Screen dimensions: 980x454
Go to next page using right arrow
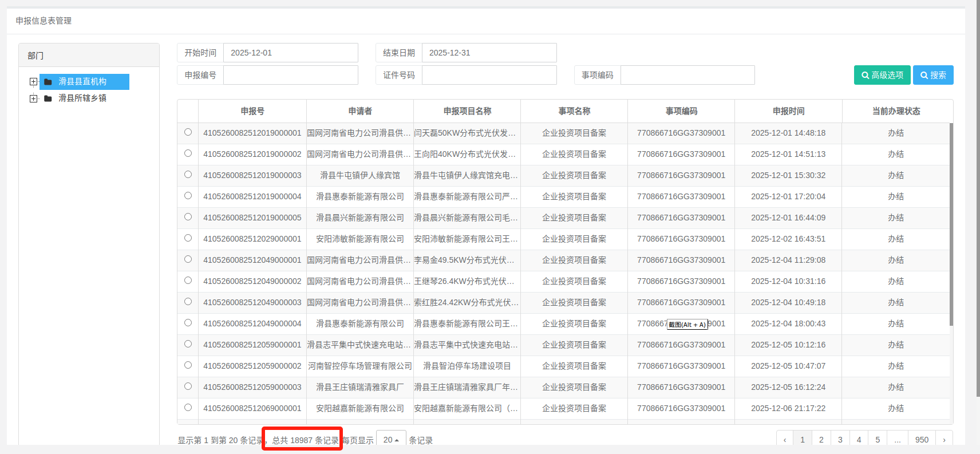944,440
